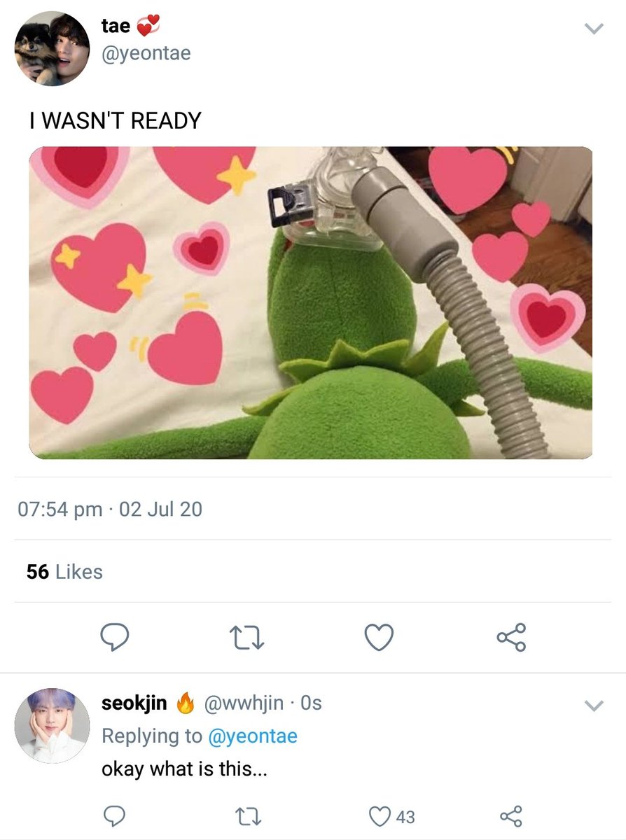Image resolution: width=626 pixels, height=840 pixels.
Task: Tap the tae display name
Action: 116,26
